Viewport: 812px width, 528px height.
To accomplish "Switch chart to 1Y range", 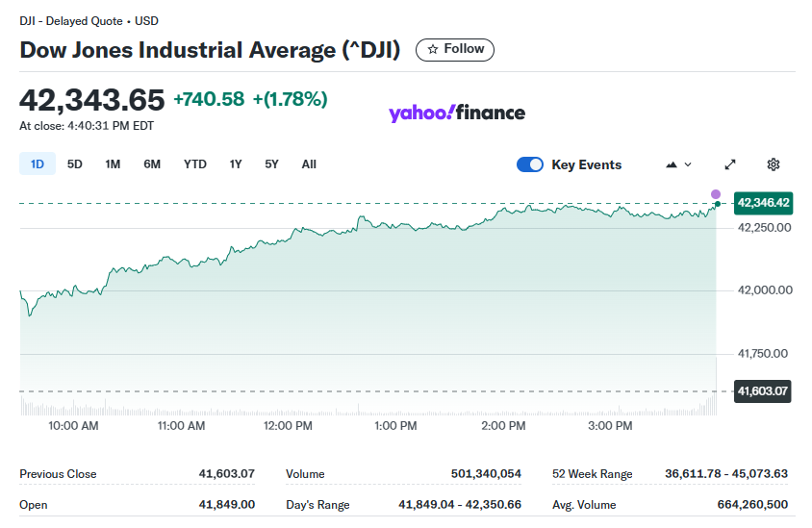I will point(236,164).
